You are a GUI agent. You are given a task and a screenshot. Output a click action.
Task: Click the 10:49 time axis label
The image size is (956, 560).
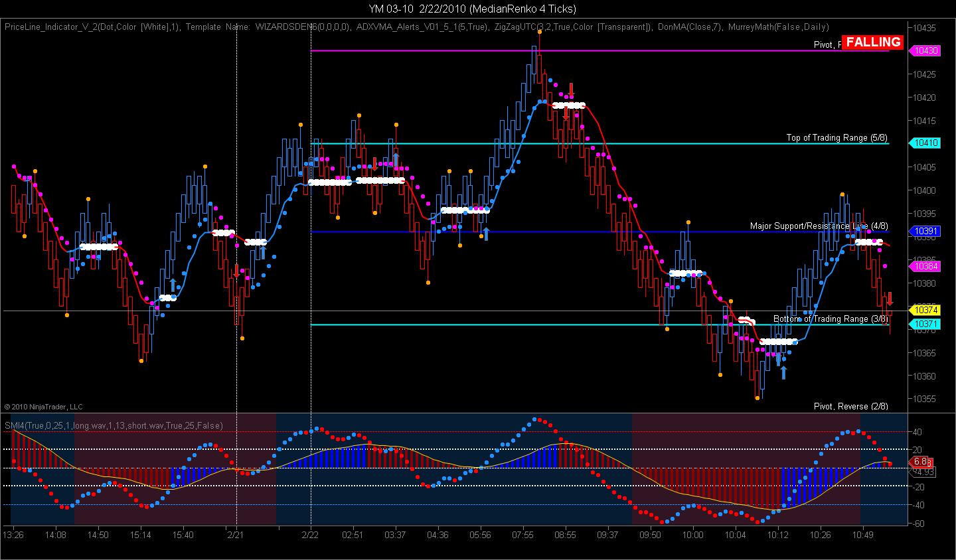click(862, 535)
